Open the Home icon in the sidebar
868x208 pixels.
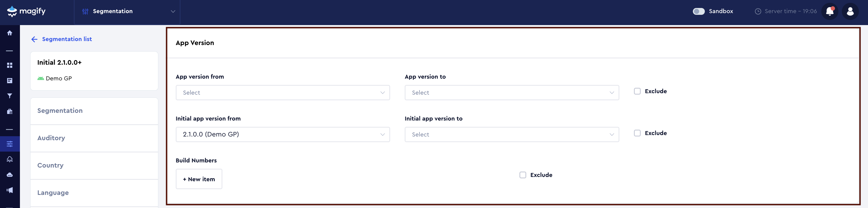(9, 33)
